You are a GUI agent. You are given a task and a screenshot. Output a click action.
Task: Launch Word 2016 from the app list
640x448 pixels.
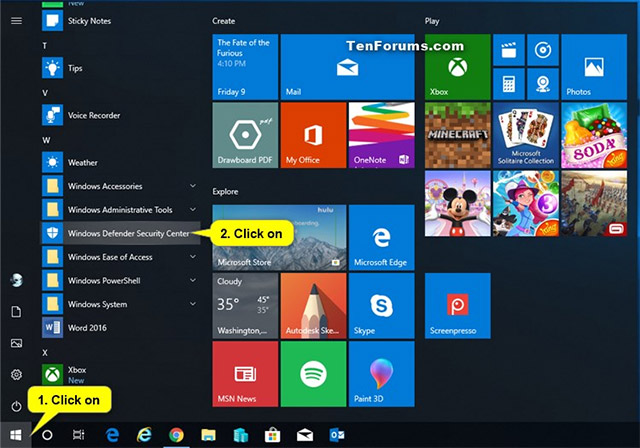120,328
